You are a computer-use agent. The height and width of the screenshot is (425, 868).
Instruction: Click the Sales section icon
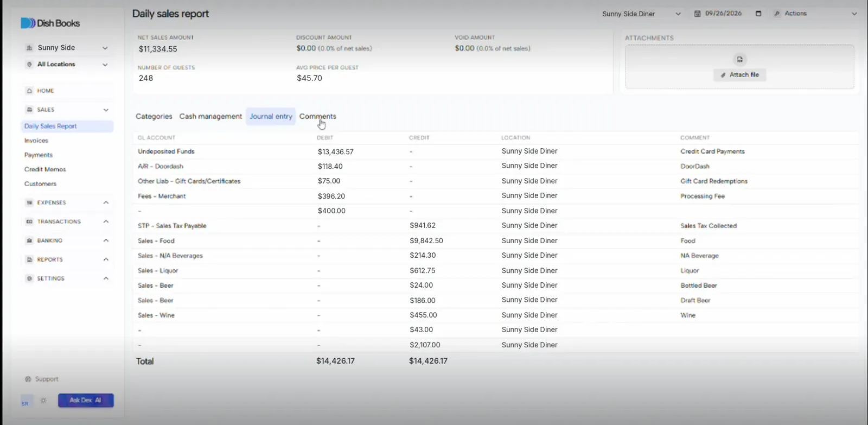point(29,110)
